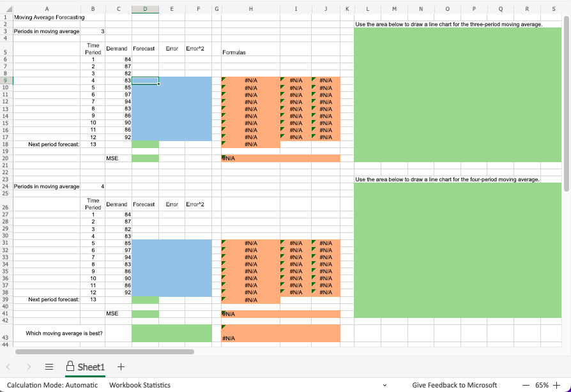Select #N/A cell I31
Screen dimensions: 571x392
click(296, 243)
